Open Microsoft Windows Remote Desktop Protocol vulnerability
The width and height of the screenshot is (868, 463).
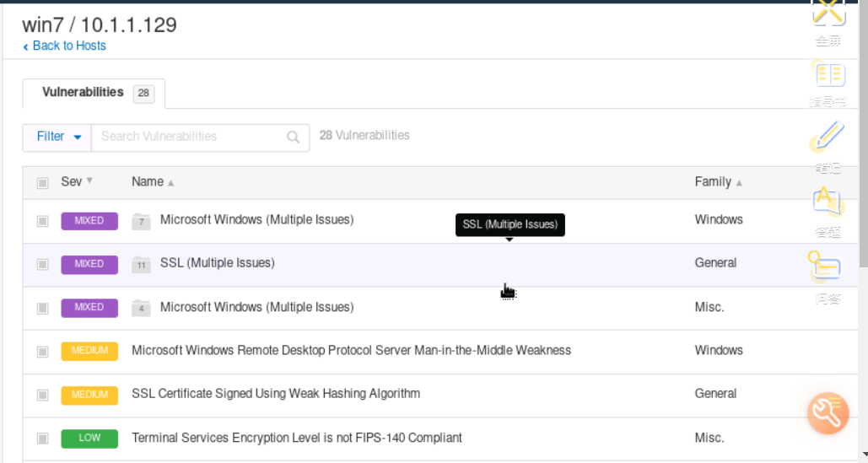click(x=351, y=350)
